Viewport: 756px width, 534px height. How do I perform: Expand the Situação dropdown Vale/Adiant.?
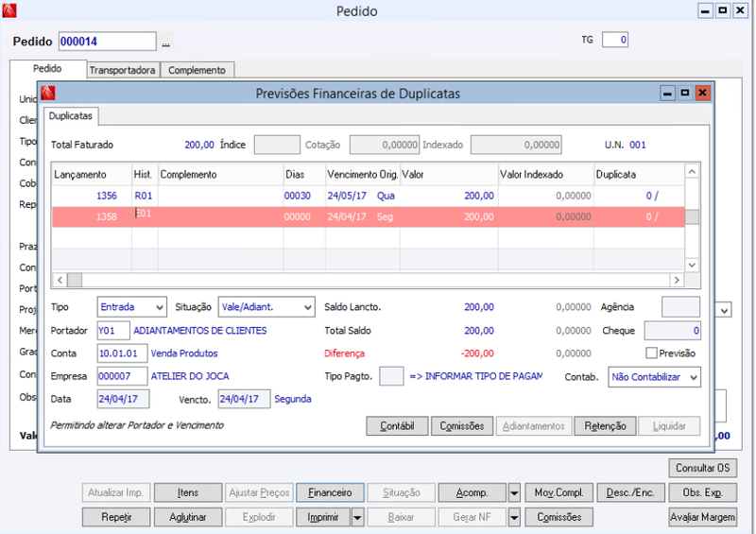click(266, 307)
